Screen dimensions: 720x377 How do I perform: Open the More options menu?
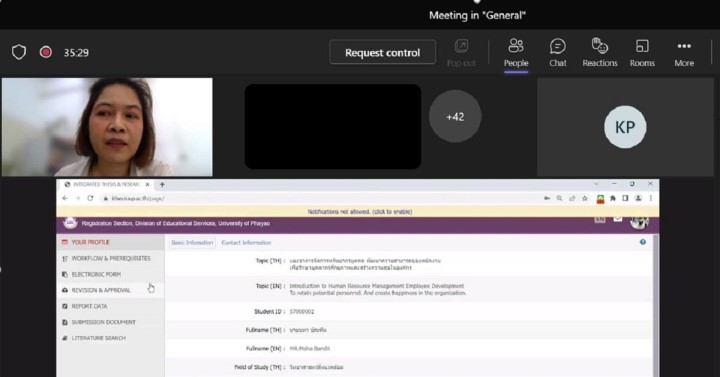coord(684,53)
